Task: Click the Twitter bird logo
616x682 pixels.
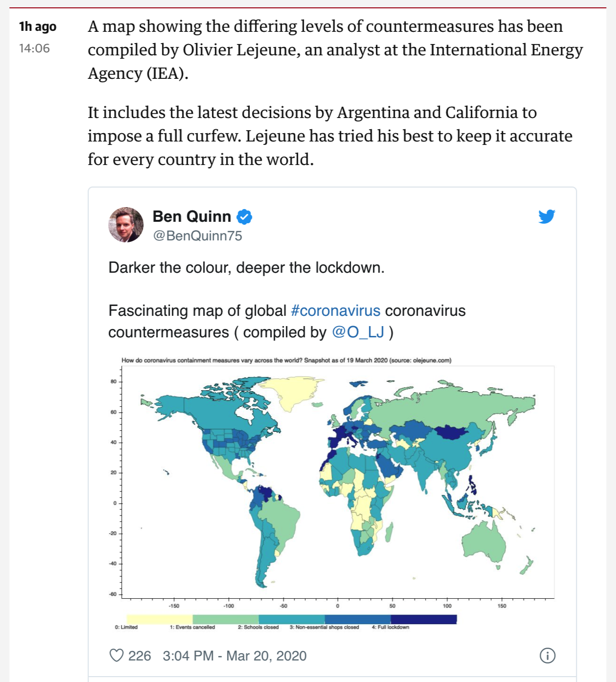Action: pos(547,216)
